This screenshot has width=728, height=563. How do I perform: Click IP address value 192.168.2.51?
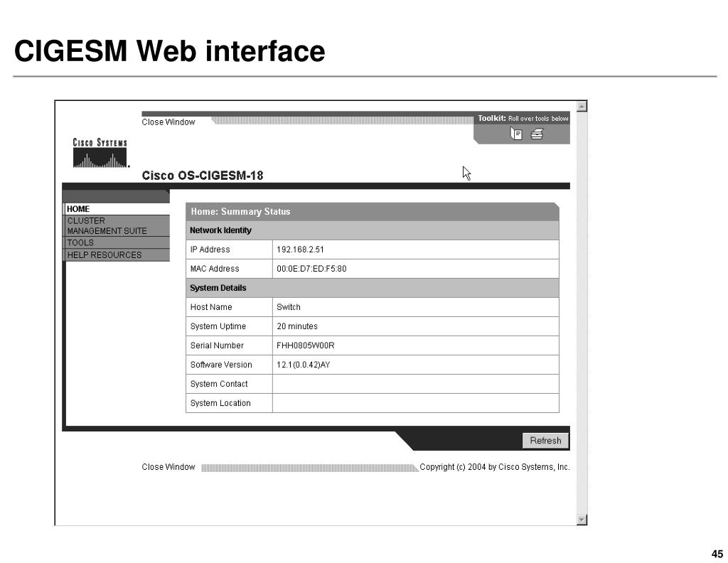[300, 250]
